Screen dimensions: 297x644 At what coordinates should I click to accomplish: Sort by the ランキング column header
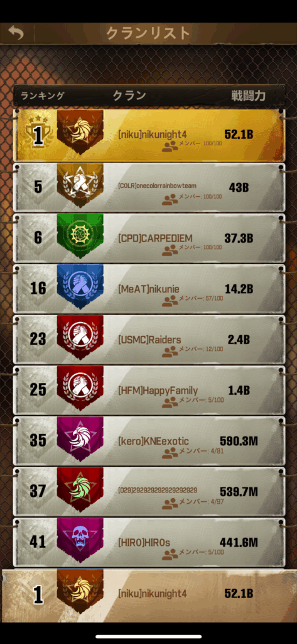click(43, 96)
